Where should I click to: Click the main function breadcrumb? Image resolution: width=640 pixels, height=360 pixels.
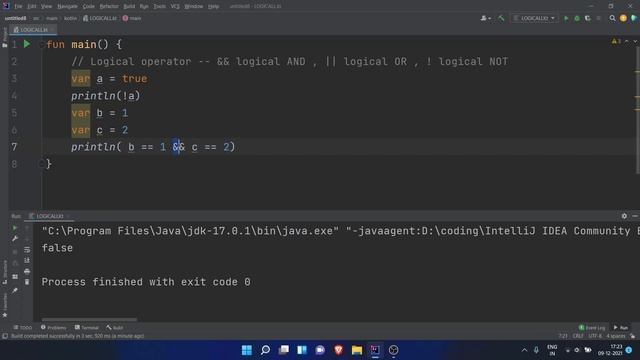132,18
